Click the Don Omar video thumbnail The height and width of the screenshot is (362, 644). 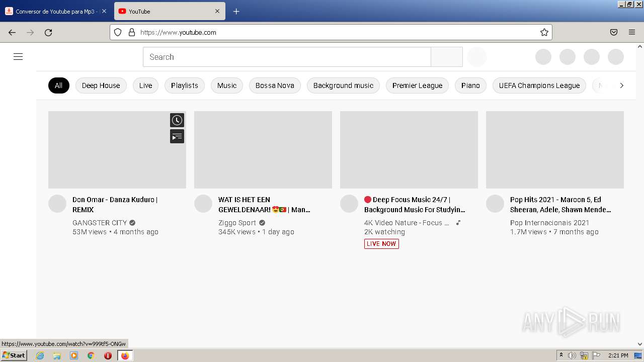click(117, 150)
